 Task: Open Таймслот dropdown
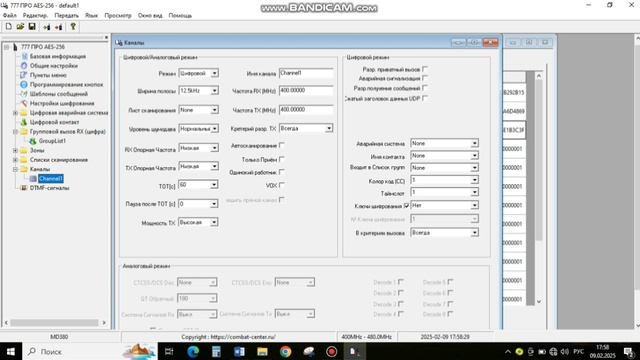pyautogui.click(x=474, y=192)
